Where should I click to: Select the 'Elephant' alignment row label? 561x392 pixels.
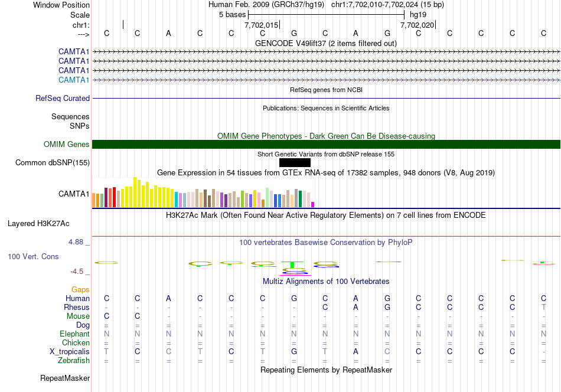coord(74,334)
